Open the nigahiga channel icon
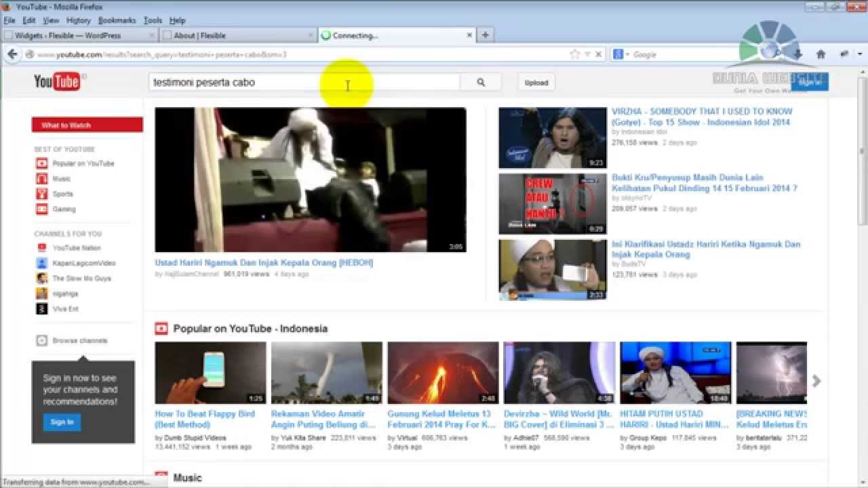 [41, 293]
